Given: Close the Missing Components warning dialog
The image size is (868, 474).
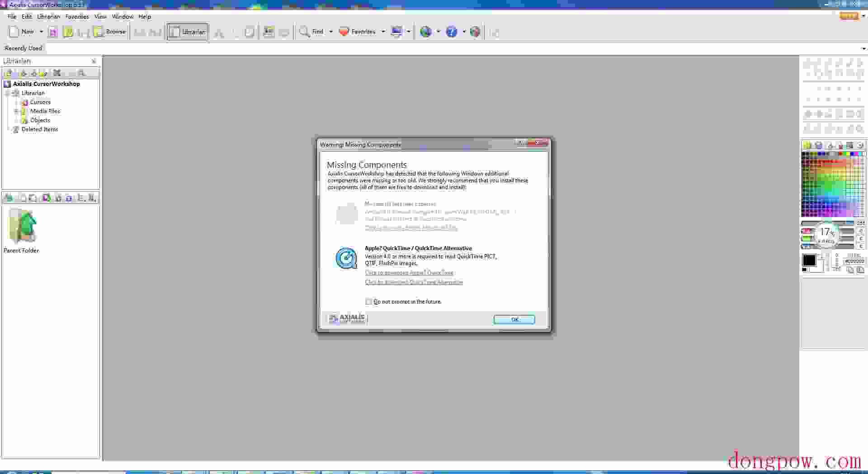Looking at the screenshot, I should point(538,143).
